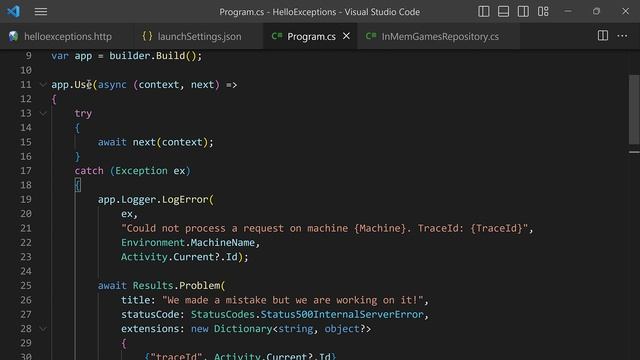Click 'Environment.MachineName' on line 22
This screenshot has width=640, height=360.
188,242
